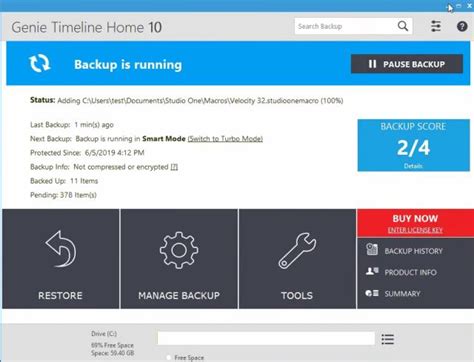474x362 pixels.
Task: Click the Backed Up: 11 Items text
Action: coord(64,181)
